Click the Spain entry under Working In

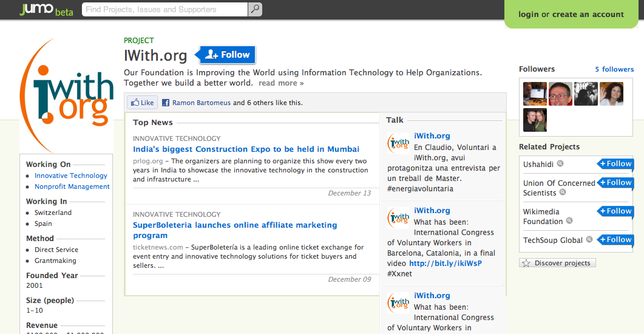coord(43,224)
